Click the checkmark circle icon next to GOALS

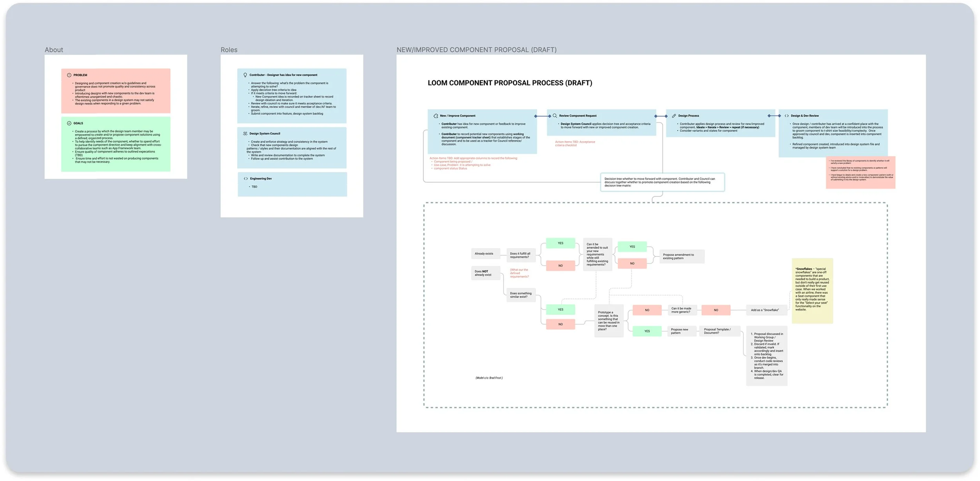point(69,123)
